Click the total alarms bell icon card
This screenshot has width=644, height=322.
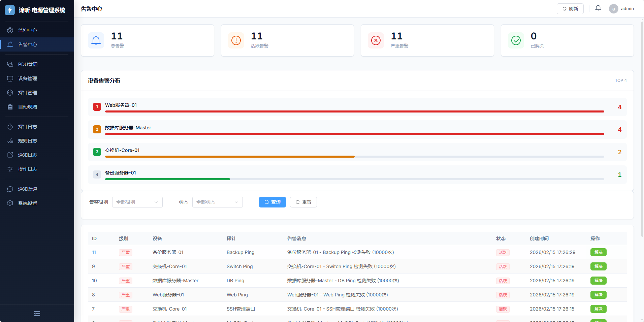[x=96, y=40]
